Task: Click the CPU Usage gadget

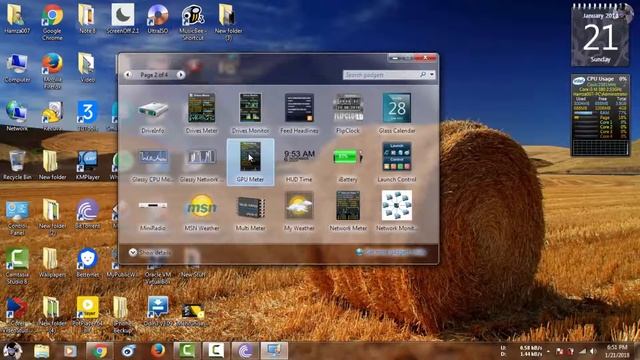Action: [x=600, y=115]
